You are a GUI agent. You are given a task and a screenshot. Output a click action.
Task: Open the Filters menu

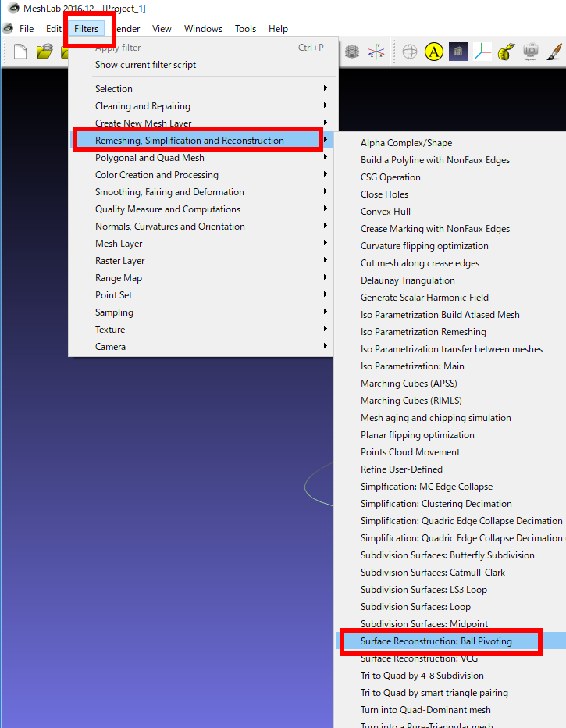tap(87, 29)
